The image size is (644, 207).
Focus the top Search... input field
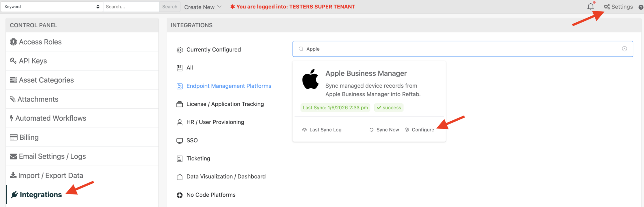click(x=131, y=7)
